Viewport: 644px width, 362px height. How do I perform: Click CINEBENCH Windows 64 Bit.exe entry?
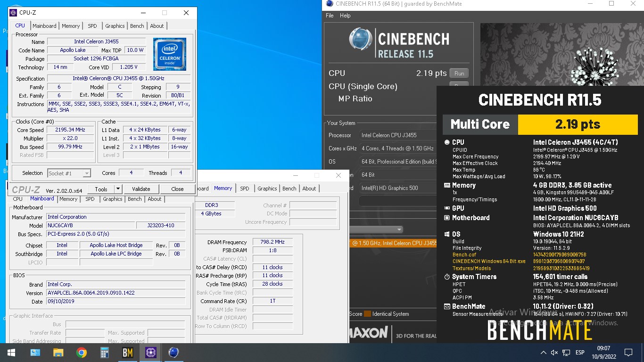click(x=489, y=262)
